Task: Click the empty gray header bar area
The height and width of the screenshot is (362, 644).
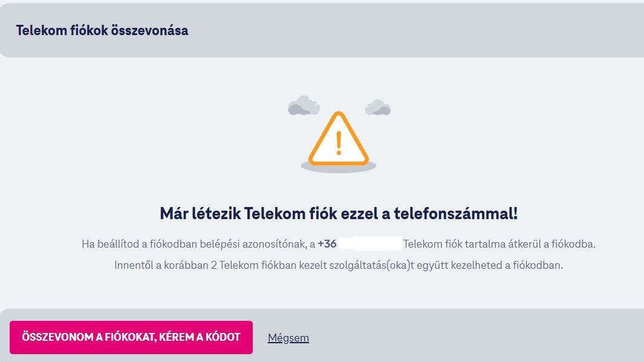Action: tap(415, 30)
